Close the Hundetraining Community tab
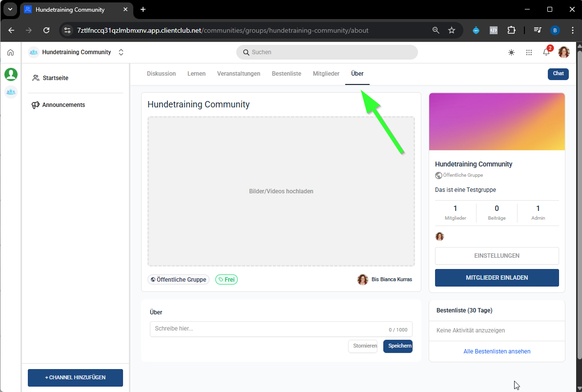582x392 pixels. click(x=125, y=9)
